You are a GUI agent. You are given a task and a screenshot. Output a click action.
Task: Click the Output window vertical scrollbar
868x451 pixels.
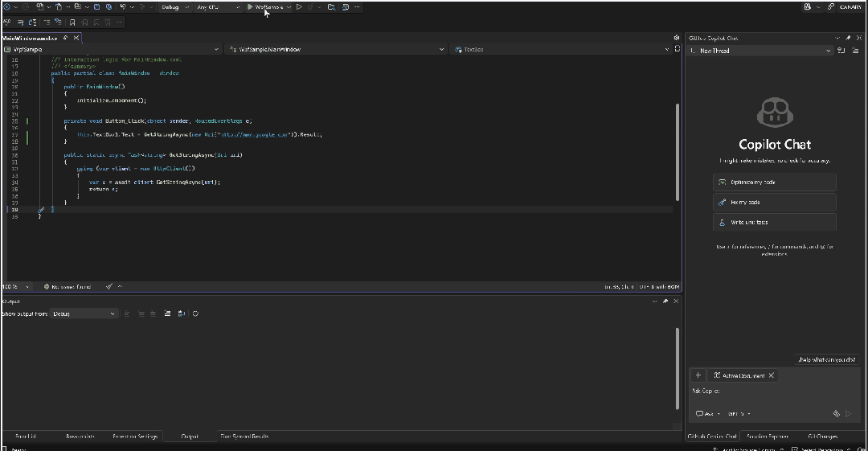tap(677, 368)
